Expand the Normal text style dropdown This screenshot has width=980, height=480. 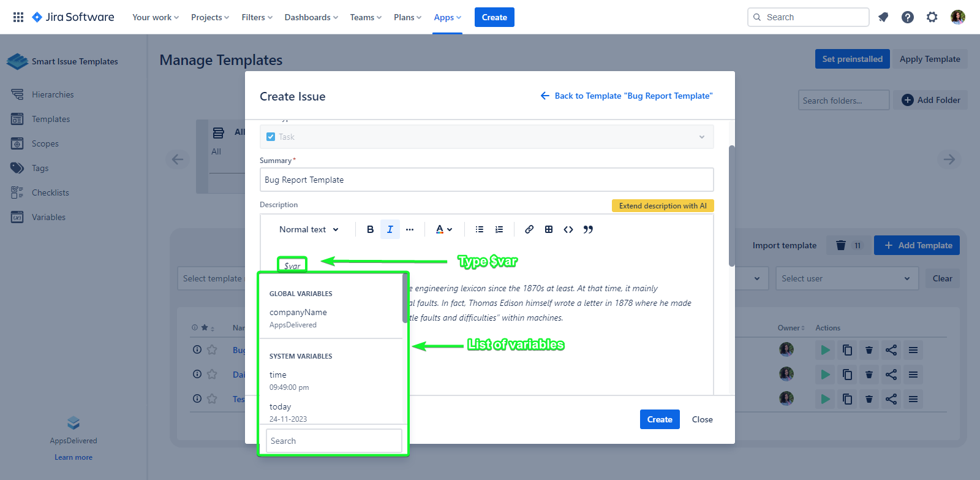[309, 229]
